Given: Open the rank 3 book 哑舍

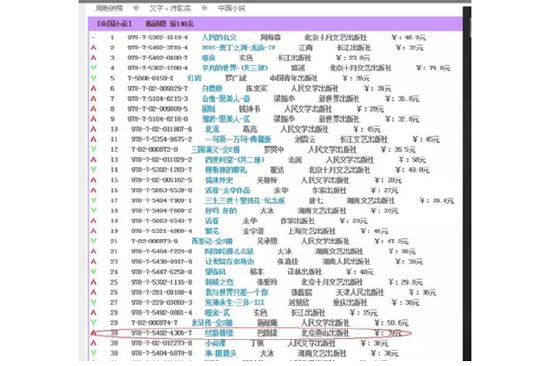Looking at the screenshot, I should (209, 58).
